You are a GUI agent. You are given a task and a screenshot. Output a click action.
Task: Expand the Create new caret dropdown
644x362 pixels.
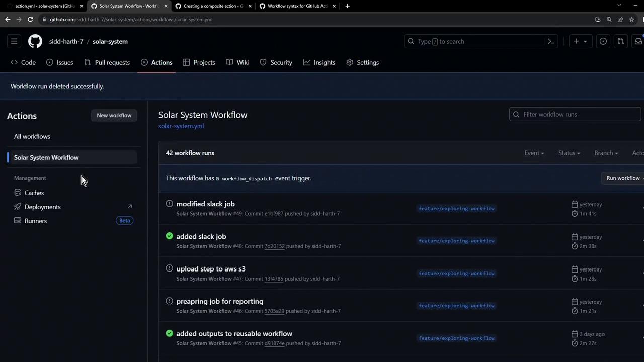(x=585, y=41)
